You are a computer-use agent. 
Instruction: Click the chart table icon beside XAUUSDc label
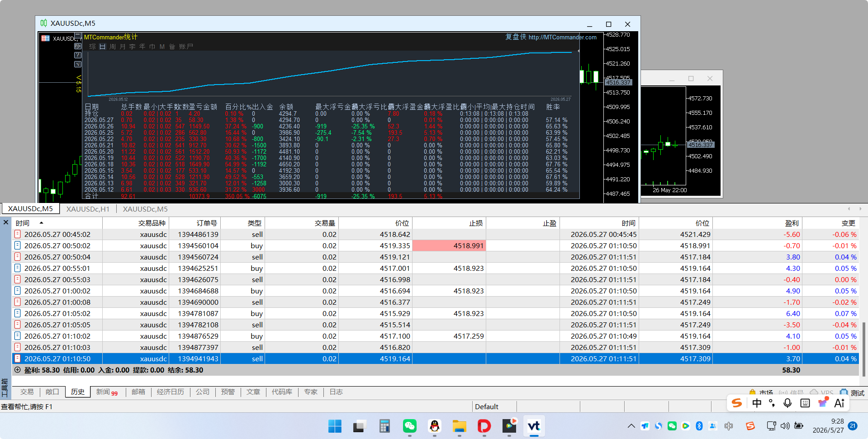tap(45, 38)
